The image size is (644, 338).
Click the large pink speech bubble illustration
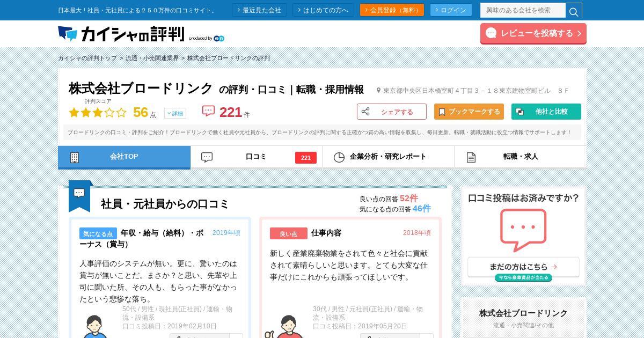tap(523, 230)
